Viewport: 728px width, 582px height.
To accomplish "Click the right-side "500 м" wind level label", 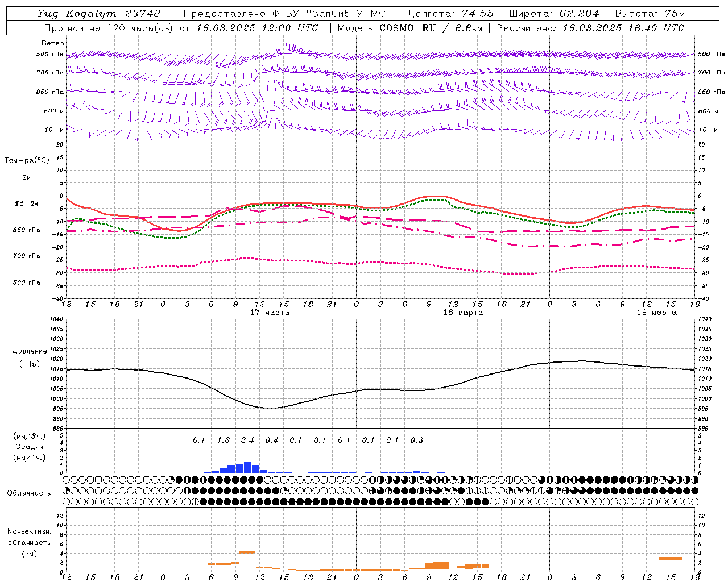I will (708, 111).
